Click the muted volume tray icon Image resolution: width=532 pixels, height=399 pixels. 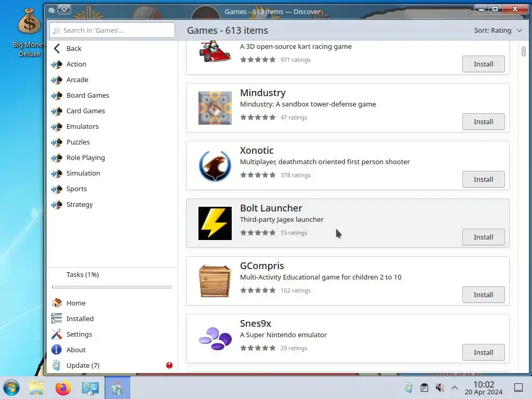(x=440, y=388)
